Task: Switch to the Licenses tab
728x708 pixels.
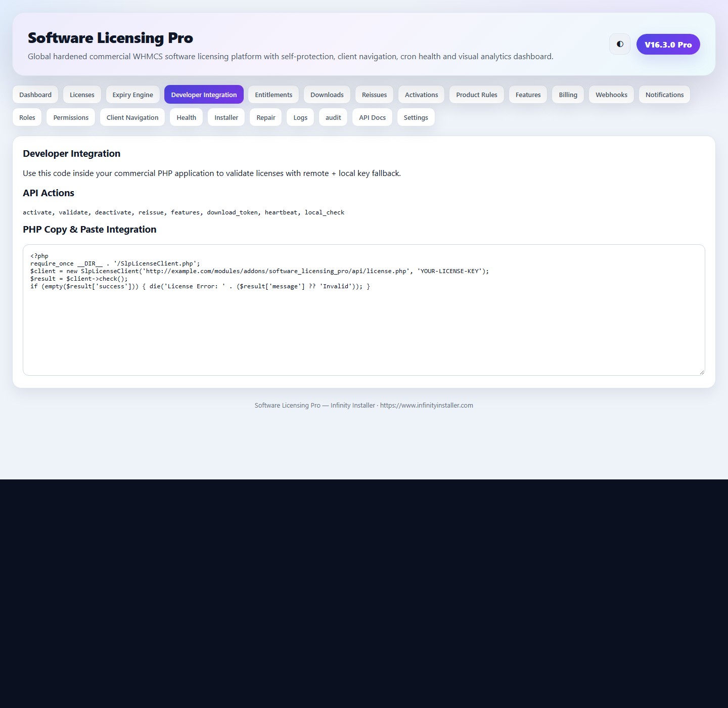Action: click(x=82, y=95)
